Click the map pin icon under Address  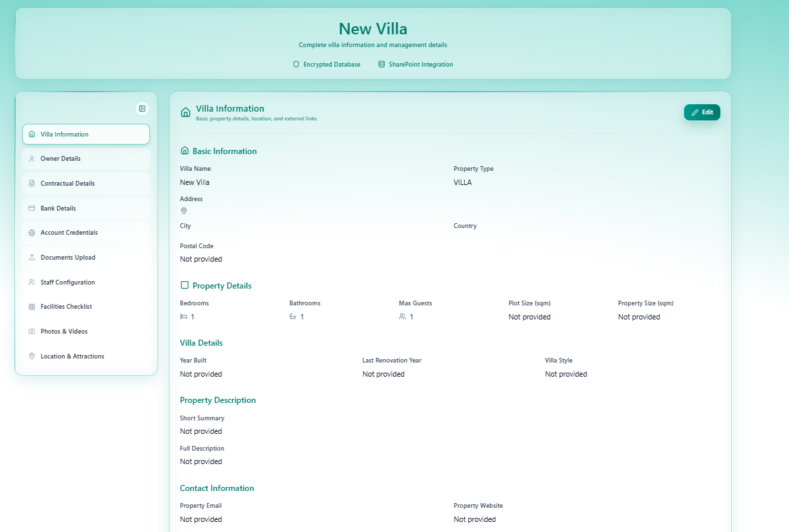click(x=184, y=211)
